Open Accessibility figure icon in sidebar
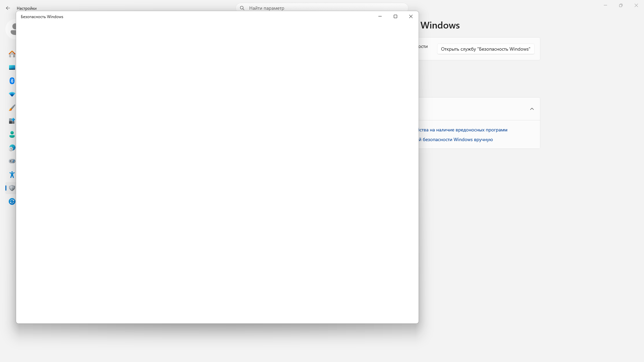 tap(12, 175)
